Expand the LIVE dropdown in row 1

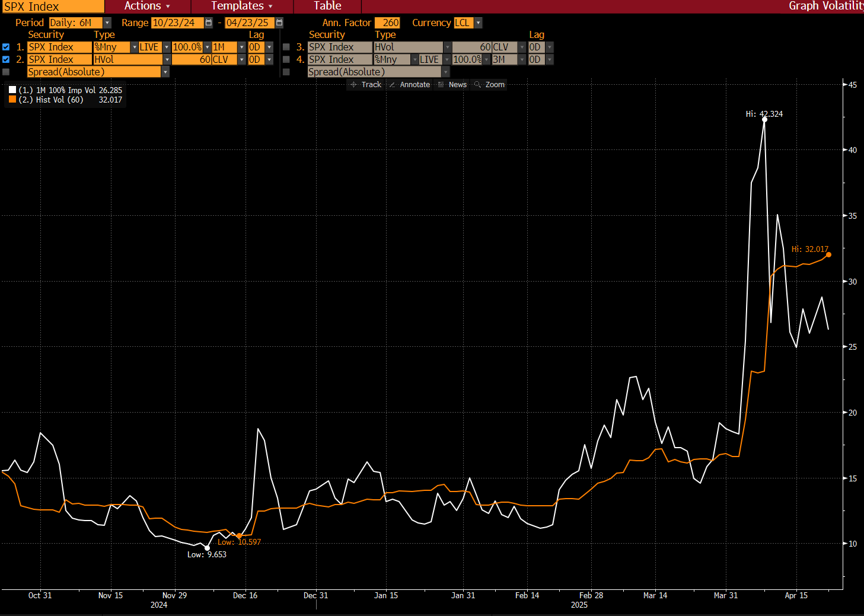(167, 47)
